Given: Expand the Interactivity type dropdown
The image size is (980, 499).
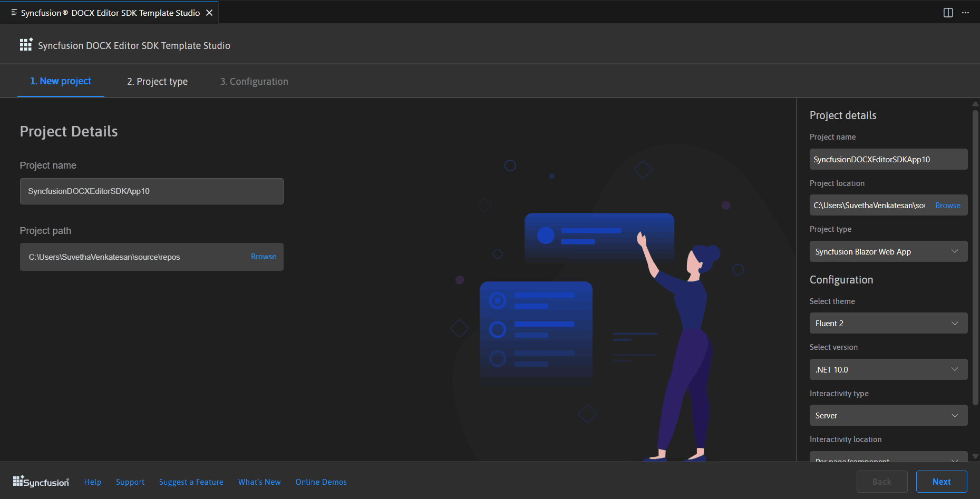Looking at the screenshot, I should click(x=888, y=415).
